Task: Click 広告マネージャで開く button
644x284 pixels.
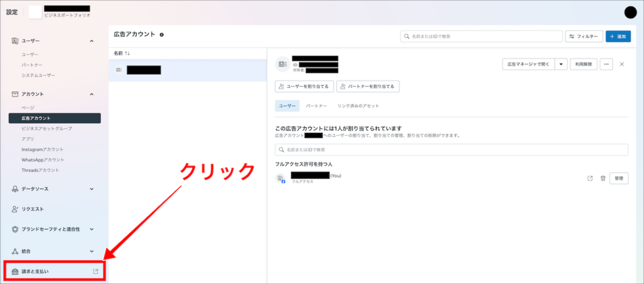Action: tap(528, 64)
